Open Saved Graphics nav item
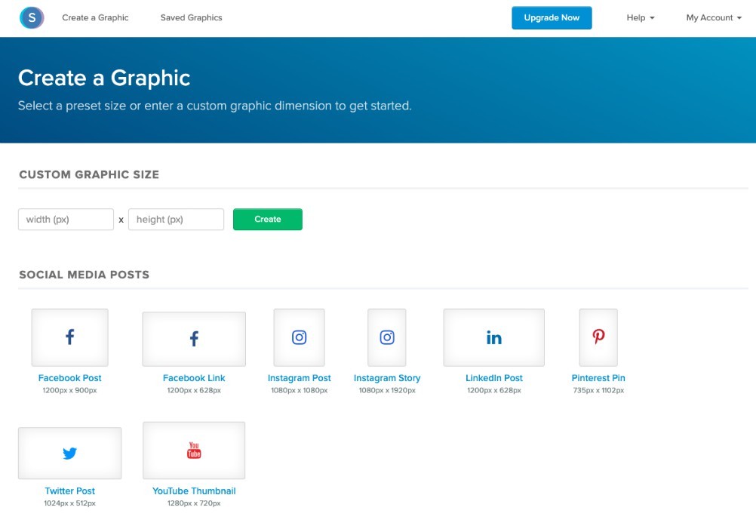756x532 pixels. pos(192,18)
